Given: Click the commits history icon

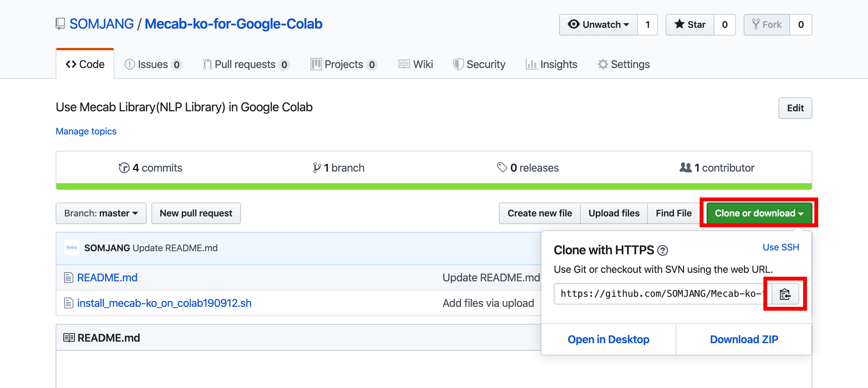Looking at the screenshot, I should (x=124, y=168).
